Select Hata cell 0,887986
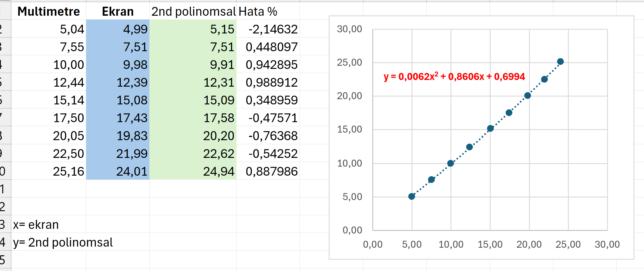This screenshot has height=271, width=644. 268,171
